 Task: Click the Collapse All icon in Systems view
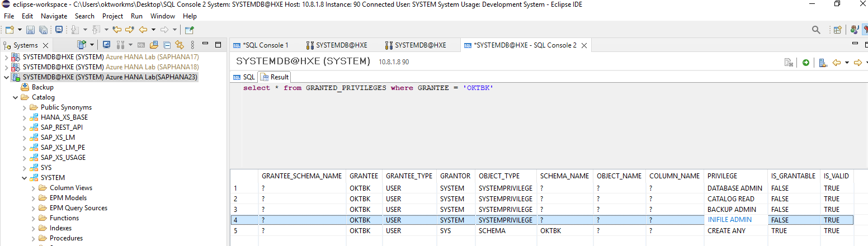click(167, 45)
